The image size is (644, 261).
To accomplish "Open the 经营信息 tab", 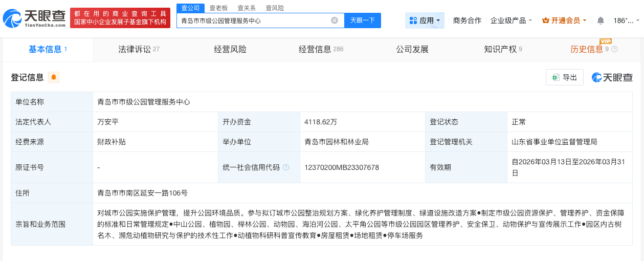I will click(321, 49).
